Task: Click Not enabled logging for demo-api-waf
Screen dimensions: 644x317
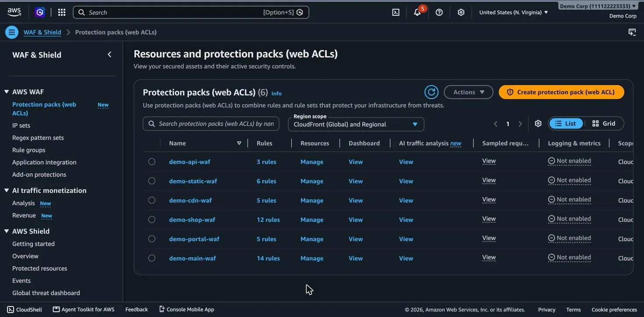Action: pos(570,161)
